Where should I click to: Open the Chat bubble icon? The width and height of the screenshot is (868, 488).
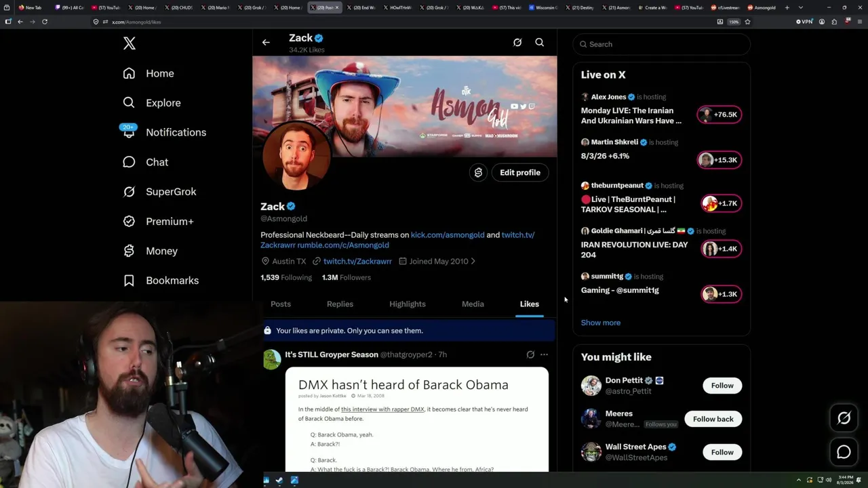coord(129,162)
